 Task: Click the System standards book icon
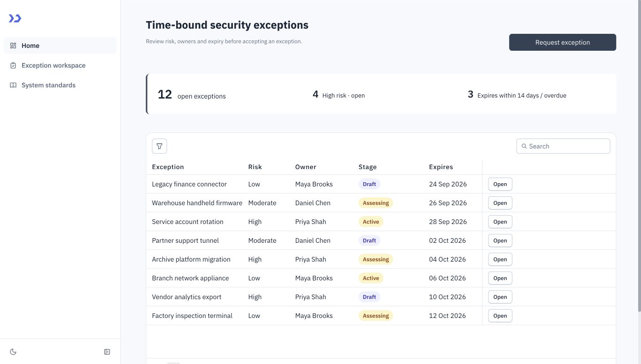click(13, 85)
